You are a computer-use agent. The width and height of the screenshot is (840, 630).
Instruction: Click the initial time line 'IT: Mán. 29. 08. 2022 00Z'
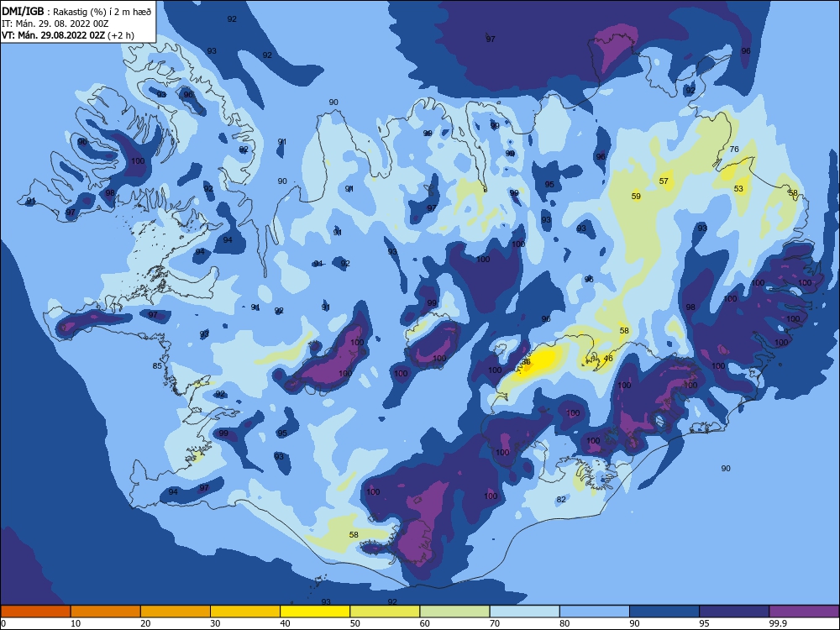[x=55, y=24]
